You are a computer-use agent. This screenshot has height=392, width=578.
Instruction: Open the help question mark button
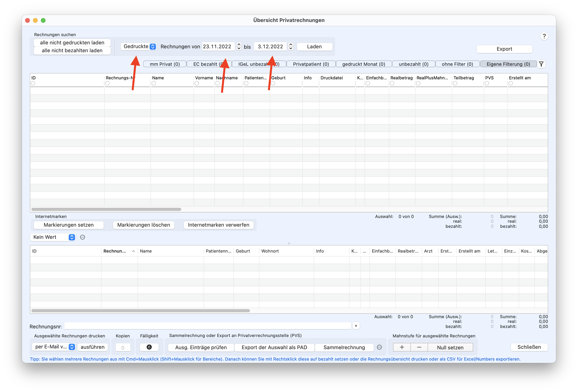(x=544, y=36)
